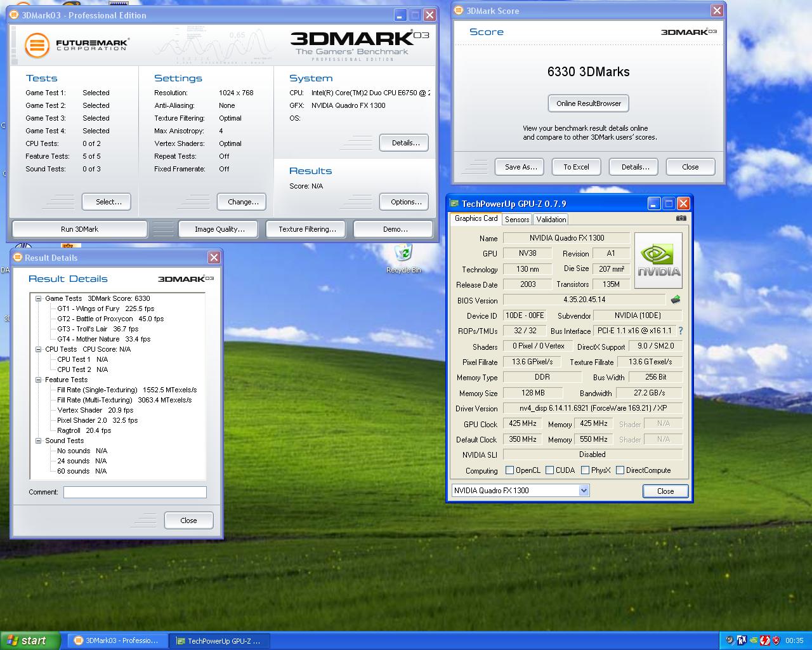Click the kX audio tray icon
This screenshot has height=650, width=812.
[x=742, y=640]
